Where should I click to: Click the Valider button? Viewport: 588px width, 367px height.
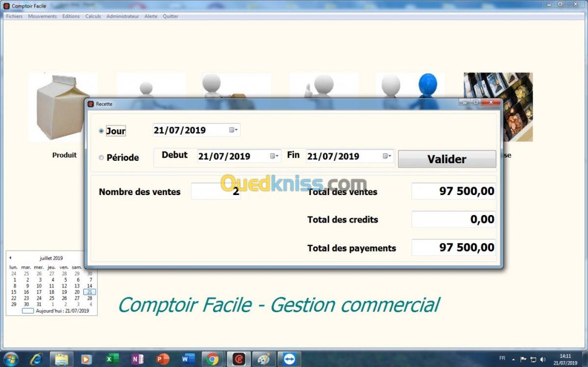tap(447, 159)
